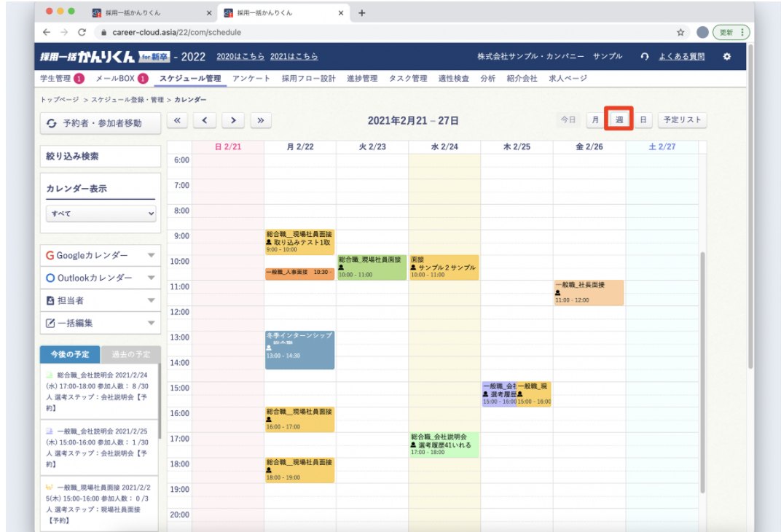Jump forward with the double right arrow
The height and width of the screenshot is (532, 781).
tap(260, 120)
